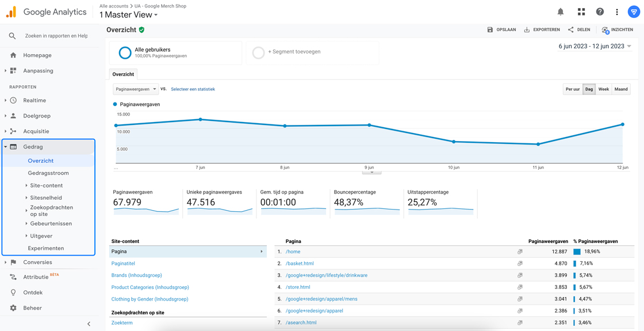Open Gedragsstroom report

[48, 173]
